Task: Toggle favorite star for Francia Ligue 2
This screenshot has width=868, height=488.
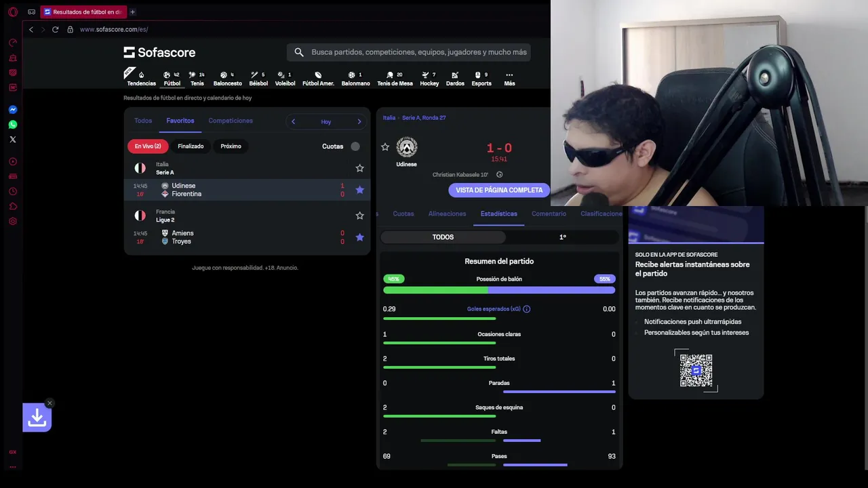Action: (x=359, y=216)
